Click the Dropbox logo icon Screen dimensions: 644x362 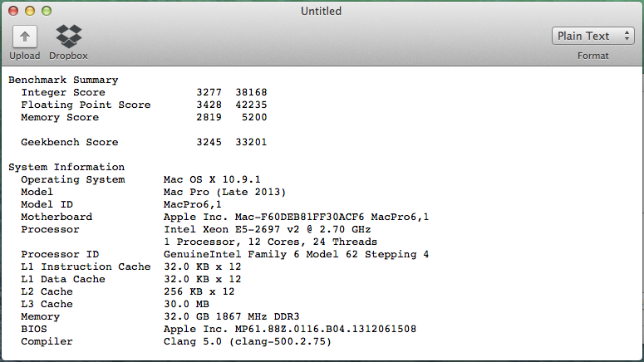[69, 37]
